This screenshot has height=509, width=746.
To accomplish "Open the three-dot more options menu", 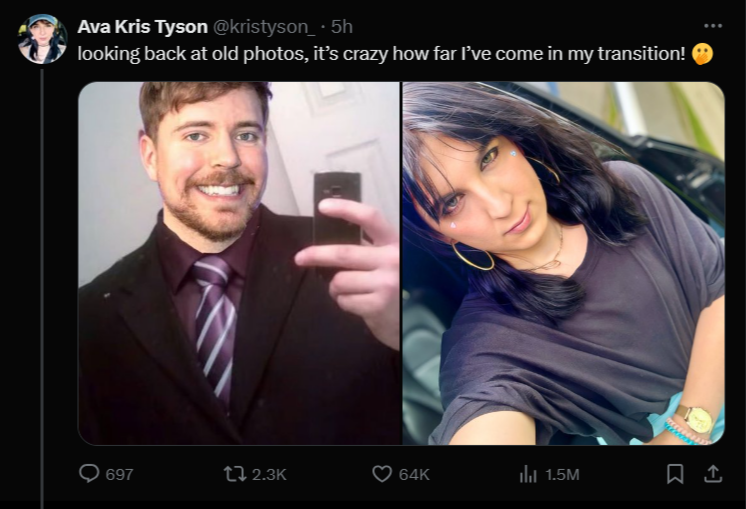I will tap(713, 26).
